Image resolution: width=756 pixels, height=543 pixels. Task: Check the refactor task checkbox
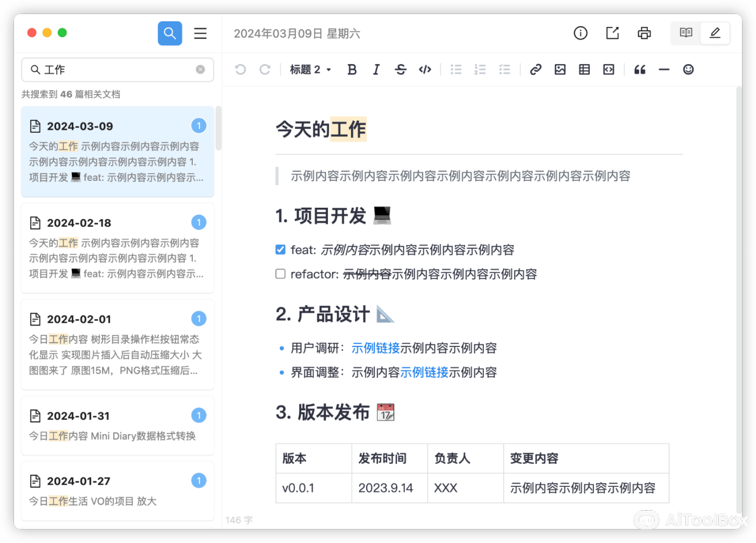click(280, 274)
